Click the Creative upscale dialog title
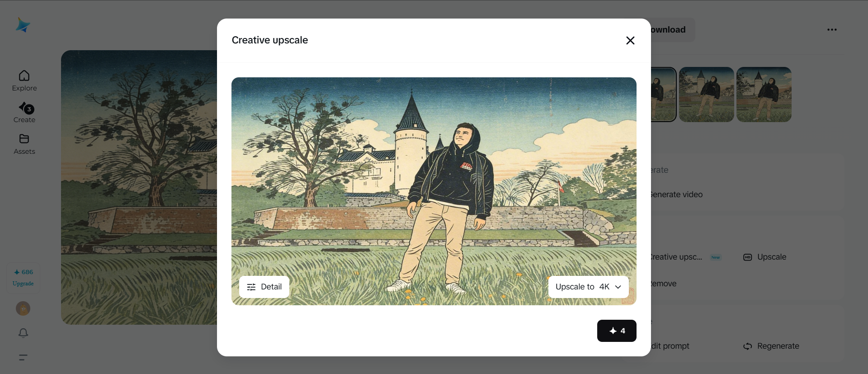This screenshot has height=374, width=868. 270,40
